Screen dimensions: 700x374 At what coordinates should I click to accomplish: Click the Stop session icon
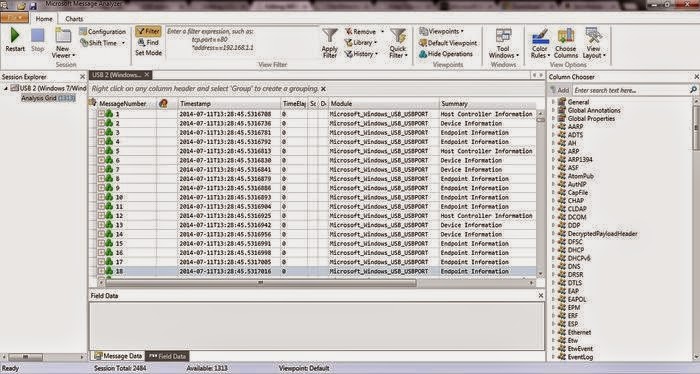coord(38,36)
